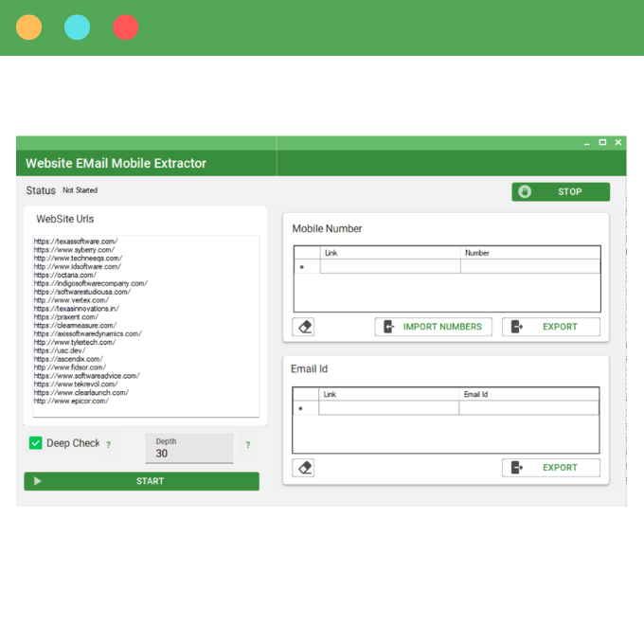The height and width of the screenshot is (644, 644).
Task: Click the eraser icon under Email Id table
Action: tap(304, 467)
